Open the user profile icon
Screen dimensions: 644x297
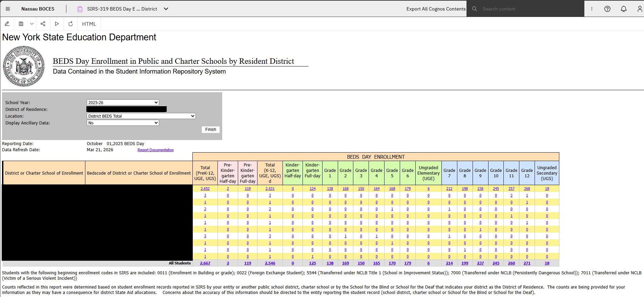(x=640, y=9)
